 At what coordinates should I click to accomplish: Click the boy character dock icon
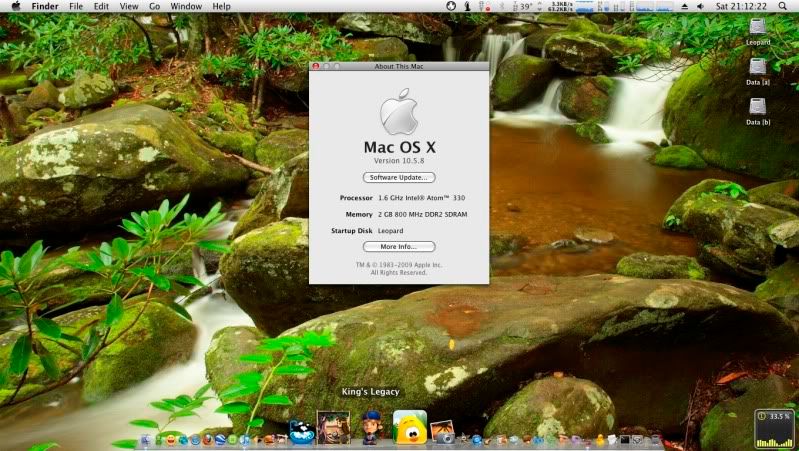tap(372, 427)
